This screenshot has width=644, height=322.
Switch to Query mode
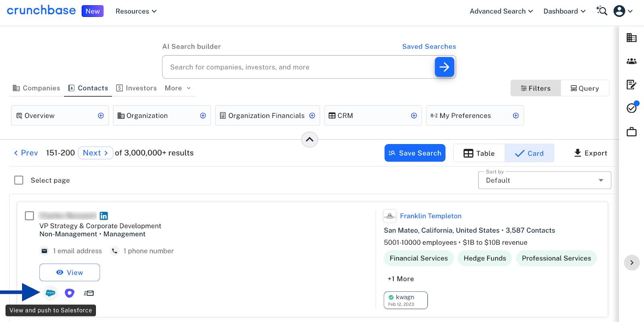tap(585, 88)
